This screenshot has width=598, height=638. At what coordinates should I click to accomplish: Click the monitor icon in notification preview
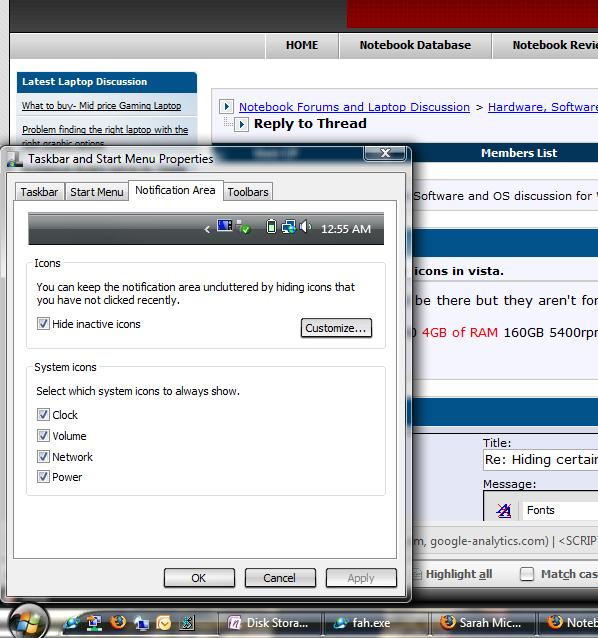pos(225,225)
